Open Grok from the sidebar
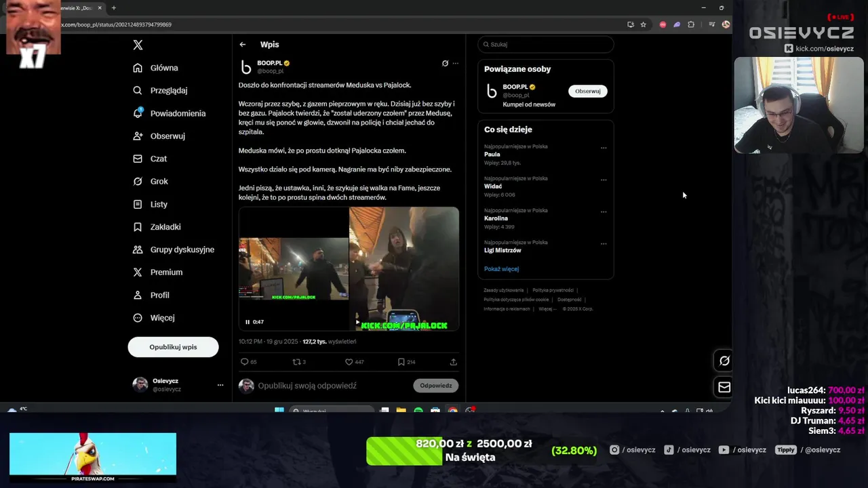 tap(151, 181)
